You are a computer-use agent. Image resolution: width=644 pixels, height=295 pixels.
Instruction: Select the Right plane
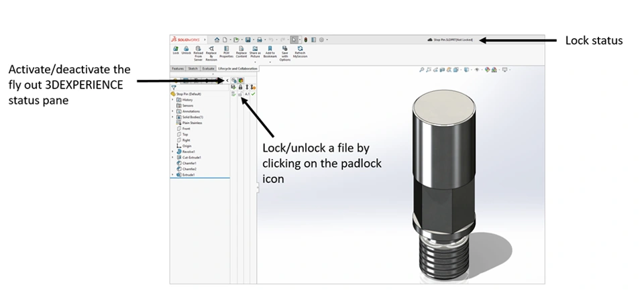[183, 140]
